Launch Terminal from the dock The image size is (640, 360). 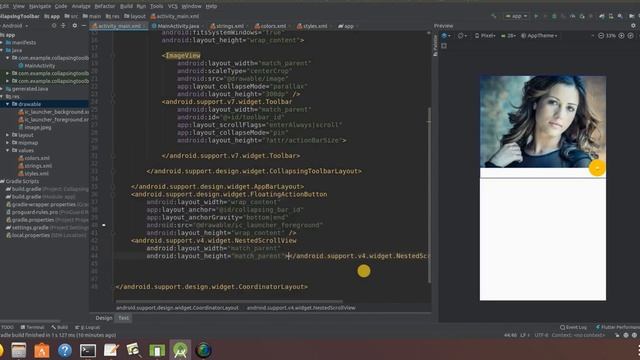point(88,350)
